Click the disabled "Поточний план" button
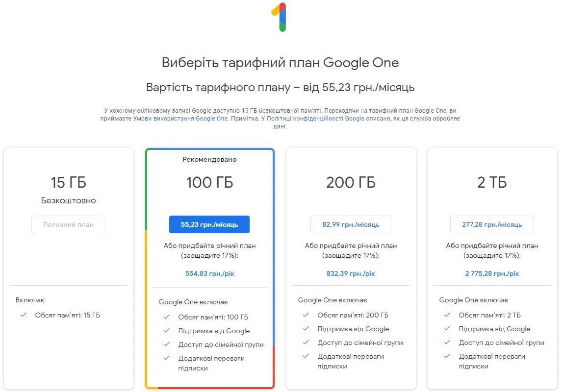 (x=68, y=224)
